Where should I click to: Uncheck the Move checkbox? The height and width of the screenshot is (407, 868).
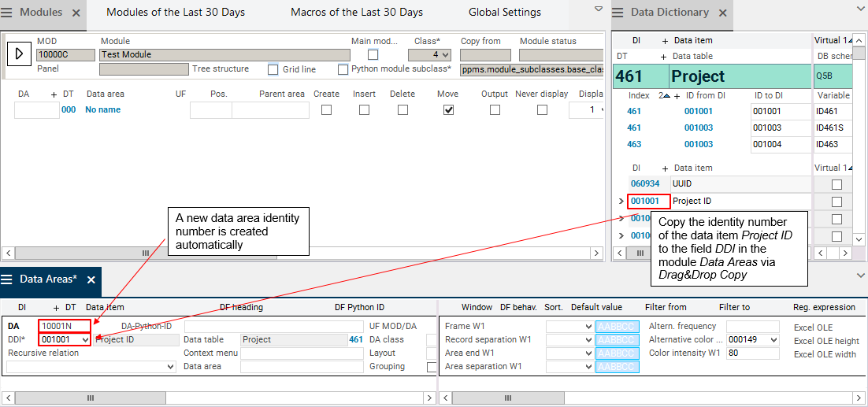tap(448, 110)
